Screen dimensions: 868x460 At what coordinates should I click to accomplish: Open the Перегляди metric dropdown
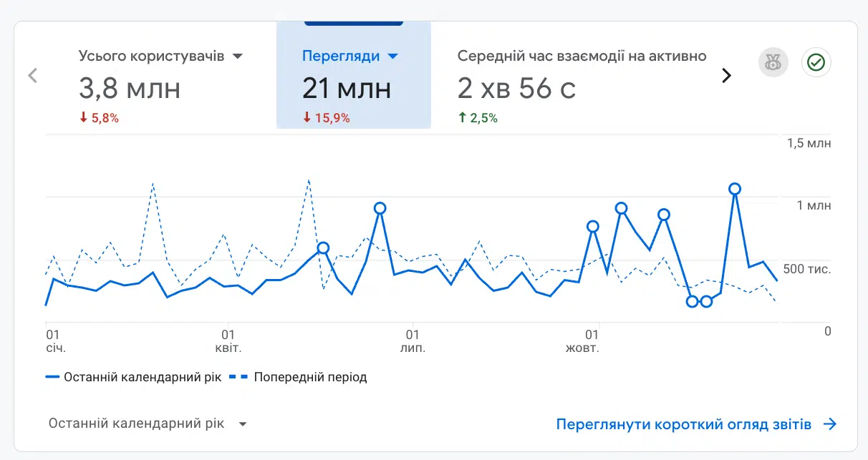(x=393, y=55)
